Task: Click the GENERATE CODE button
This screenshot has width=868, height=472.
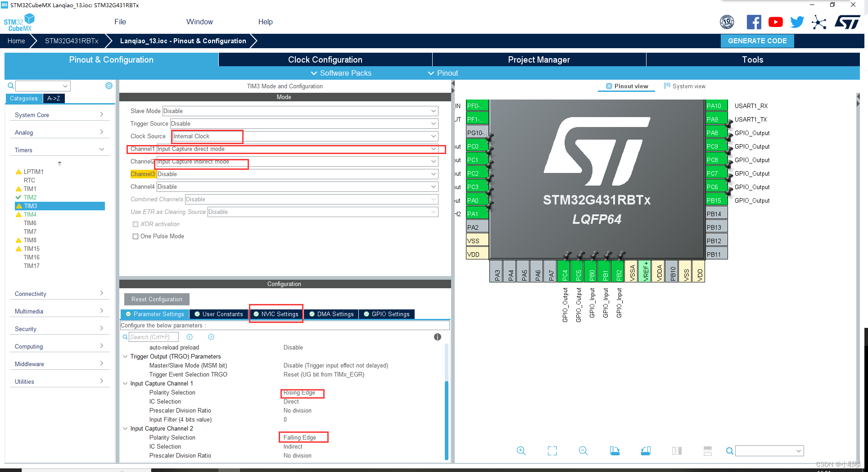Action: click(757, 41)
